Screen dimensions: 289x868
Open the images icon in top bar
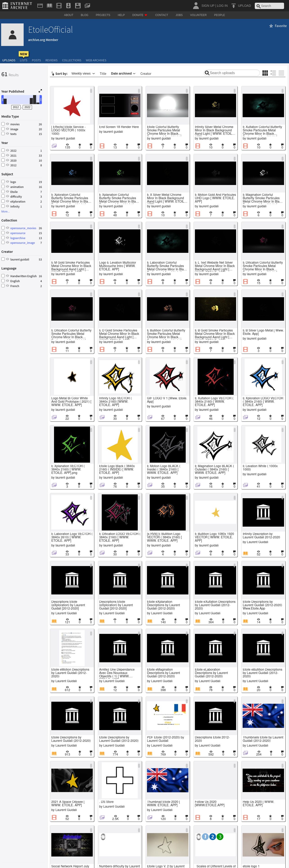coord(87,6)
